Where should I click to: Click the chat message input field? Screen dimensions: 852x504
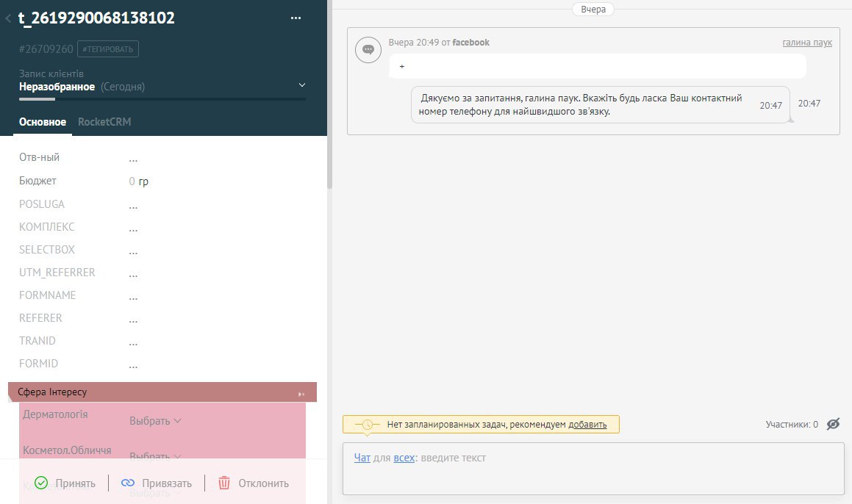(593, 469)
